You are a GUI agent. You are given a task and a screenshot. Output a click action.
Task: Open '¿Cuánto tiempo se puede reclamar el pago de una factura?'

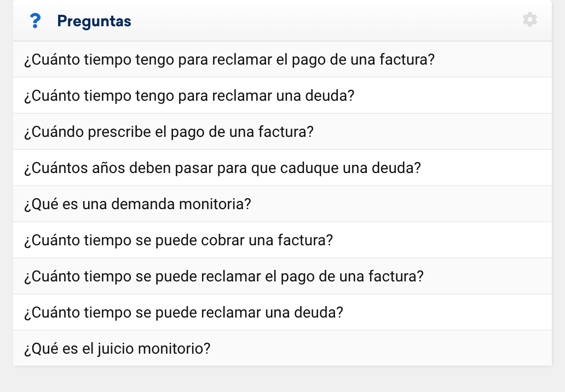pos(224,276)
